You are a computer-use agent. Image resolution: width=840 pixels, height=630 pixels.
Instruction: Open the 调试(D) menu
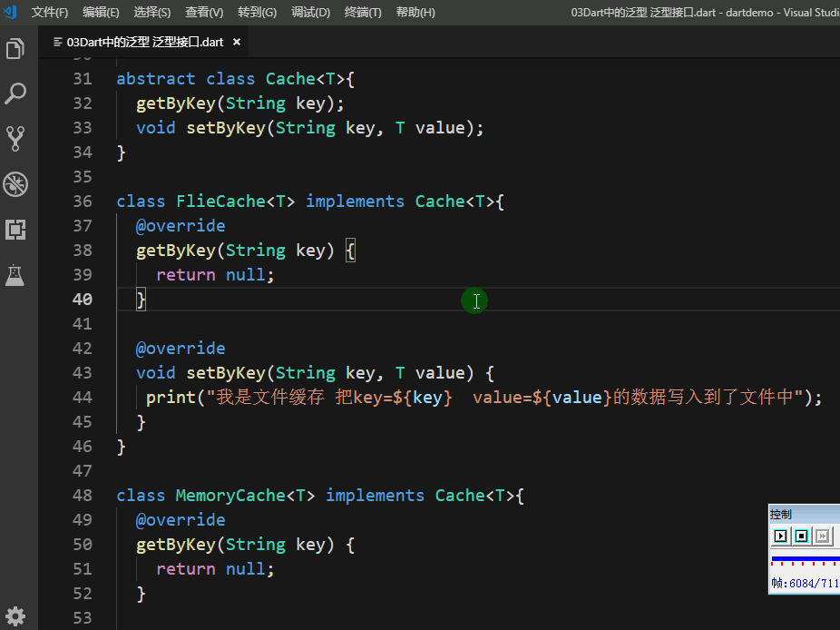(x=311, y=12)
